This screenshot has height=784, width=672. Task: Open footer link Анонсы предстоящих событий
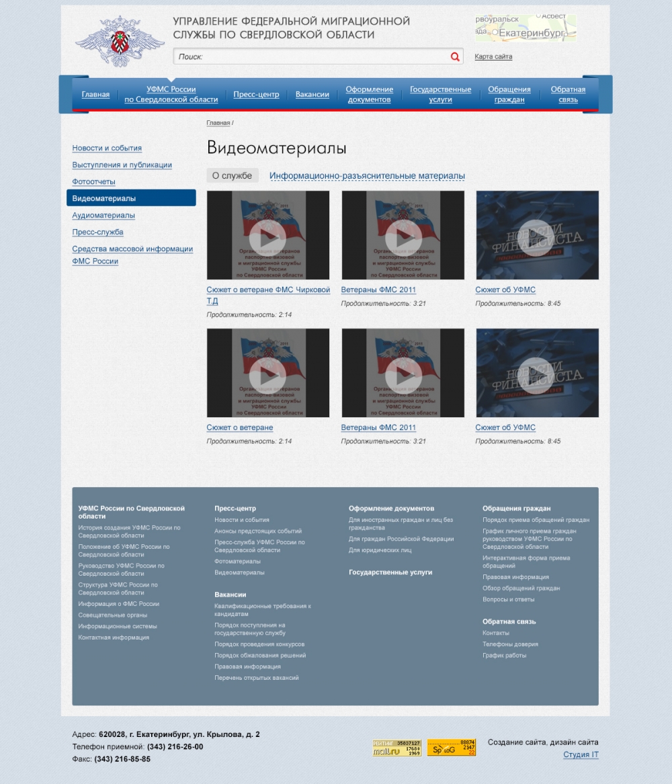click(x=258, y=531)
